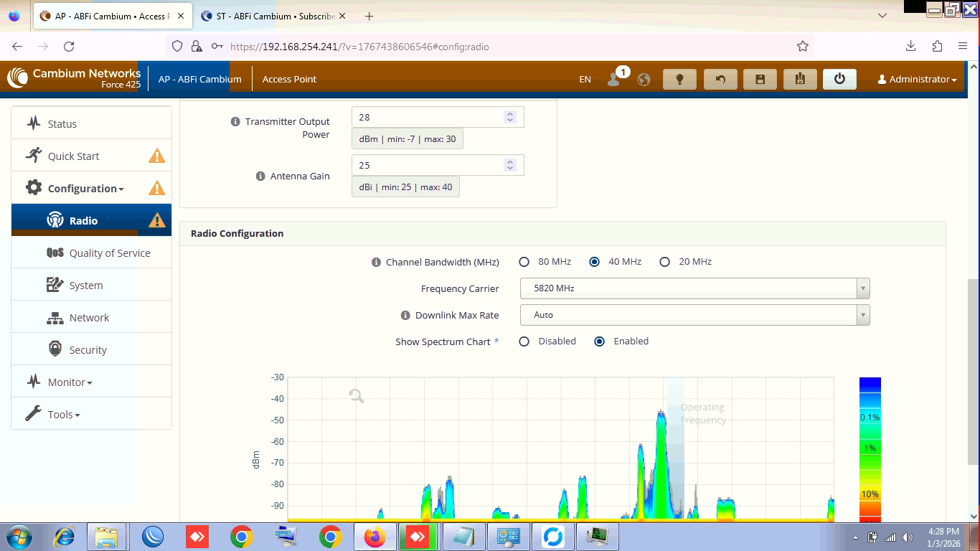Open the Downlink Max Rate dropdown
980x551 pixels.
point(694,315)
